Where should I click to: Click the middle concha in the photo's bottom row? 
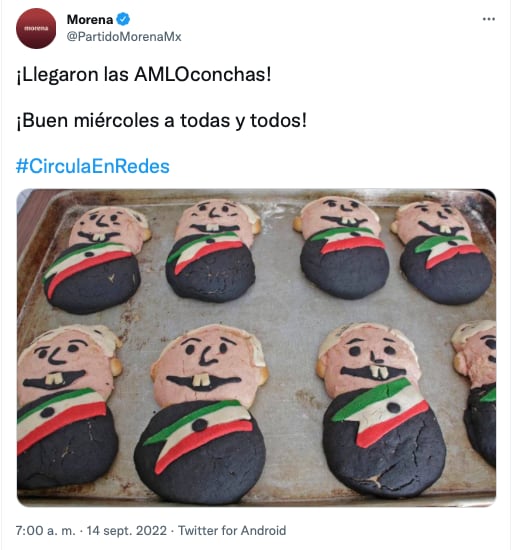pos(203,414)
